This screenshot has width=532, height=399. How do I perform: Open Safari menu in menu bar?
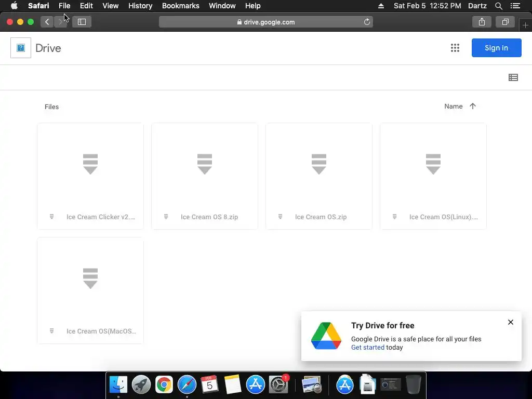click(x=38, y=6)
